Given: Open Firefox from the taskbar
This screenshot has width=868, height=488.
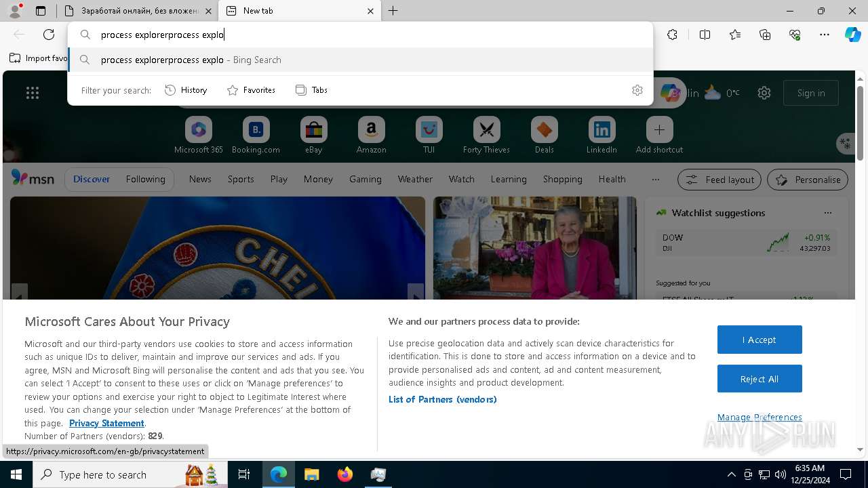Looking at the screenshot, I should (x=345, y=474).
